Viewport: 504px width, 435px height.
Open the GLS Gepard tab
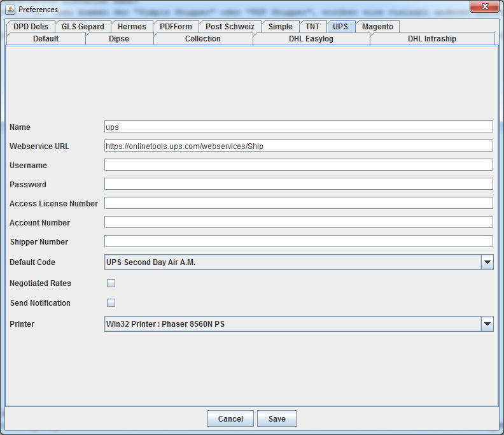coord(83,26)
